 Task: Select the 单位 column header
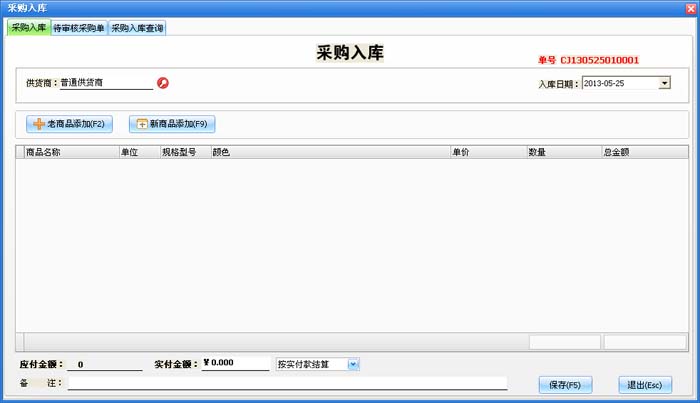140,152
